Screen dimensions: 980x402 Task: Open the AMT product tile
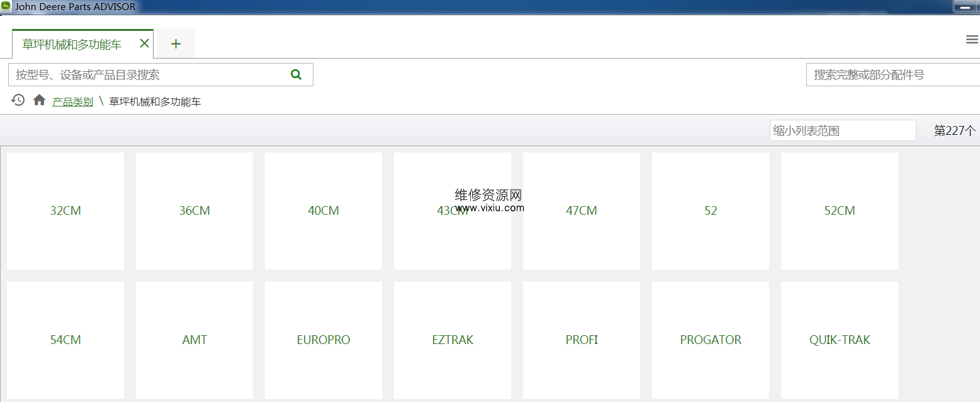[194, 340]
